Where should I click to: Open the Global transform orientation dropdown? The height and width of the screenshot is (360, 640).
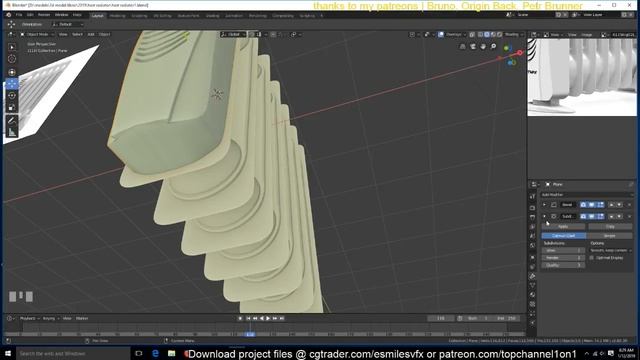click(x=233, y=34)
